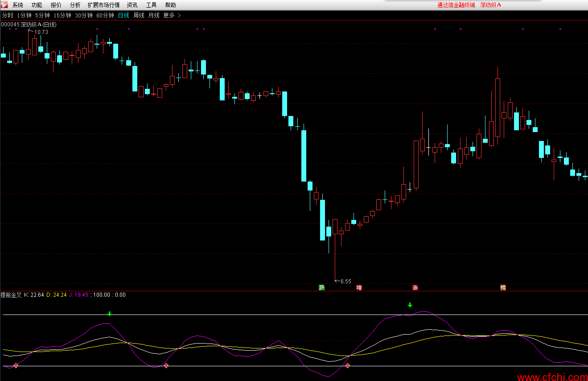The image size is (588, 381).
Task: Click the 涨 info marker
Action: [x=415, y=287]
